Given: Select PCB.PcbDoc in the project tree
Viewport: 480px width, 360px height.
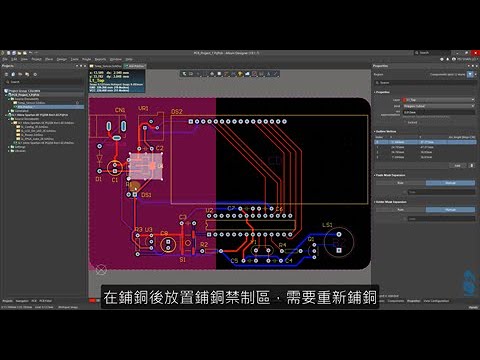Looking at the screenshot, I should tap(25, 107).
